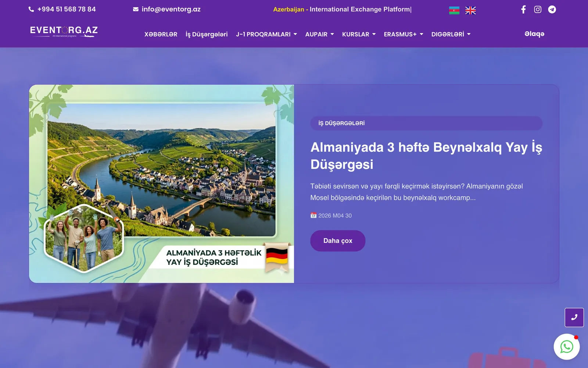588x368 pixels.
Task: Click the International Exchange Platform tagline
Action: [x=360, y=9]
